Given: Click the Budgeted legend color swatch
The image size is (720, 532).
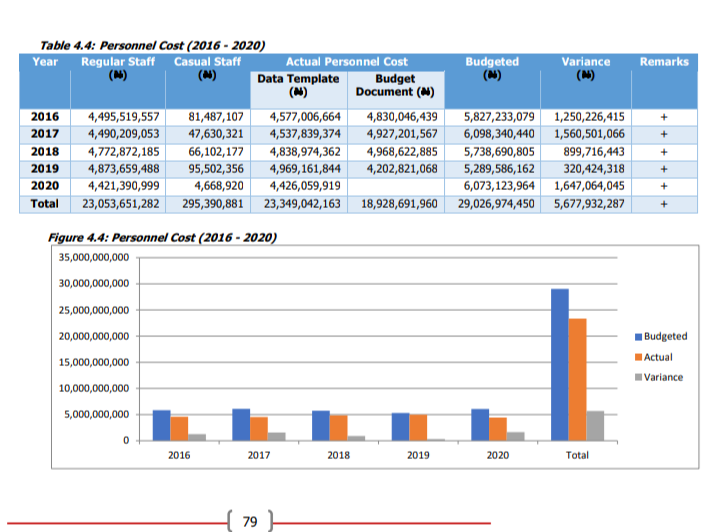Looking at the screenshot, I should [638, 337].
